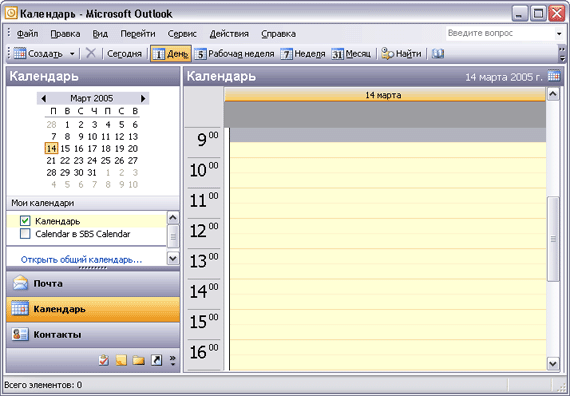Open the help question dropdown arrow
570x396 pixels.
pyautogui.click(x=559, y=33)
